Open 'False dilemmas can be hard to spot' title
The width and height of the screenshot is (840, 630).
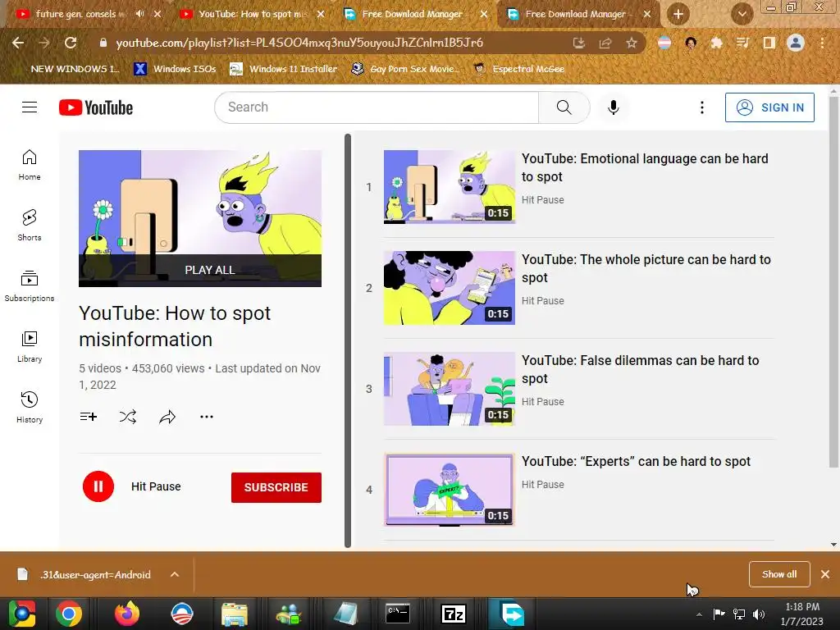pyautogui.click(x=640, y=369)
